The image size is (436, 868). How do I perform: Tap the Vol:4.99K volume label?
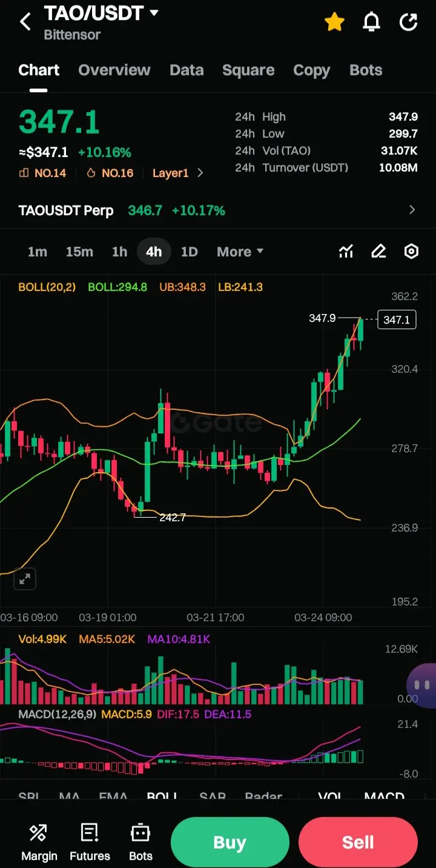(x=42, y=639)
